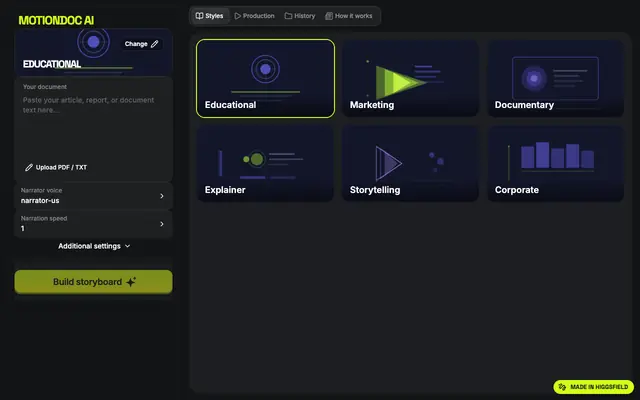Click the Narration speed chevron arrow
The height and width of the screenshot is (400, 640).
[x=162, y=224]
